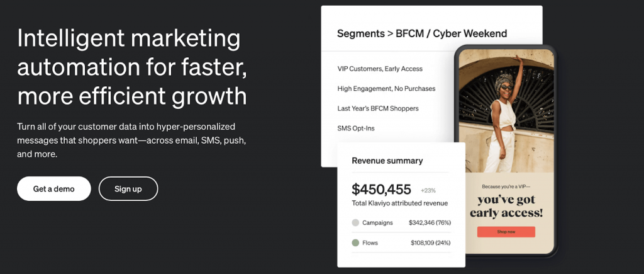This screenshot has height=274, width=644.
Task: Choose High Engagement, No Purchases segment
Action: coord(386,89)
